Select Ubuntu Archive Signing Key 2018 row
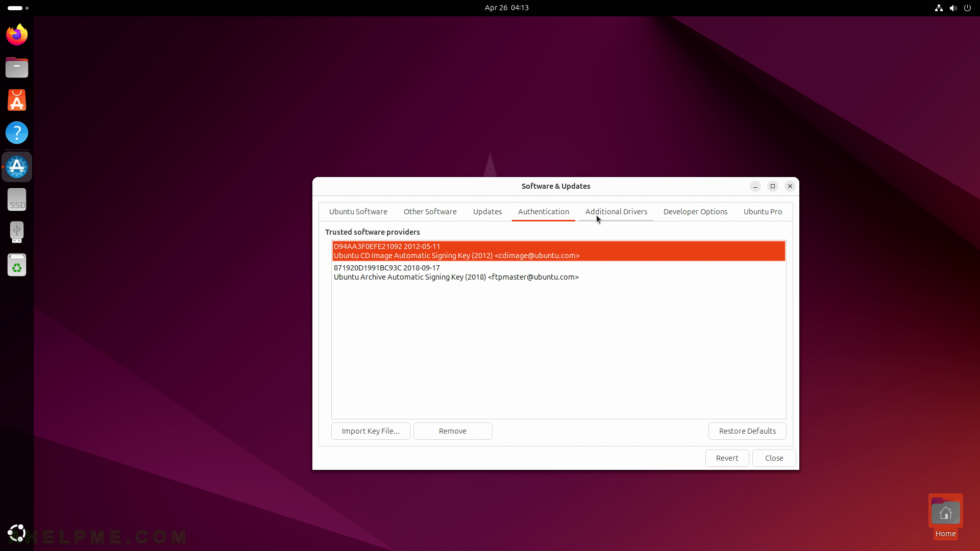The height and width of the screenshot is (551, 980). (x=558, y=272)
